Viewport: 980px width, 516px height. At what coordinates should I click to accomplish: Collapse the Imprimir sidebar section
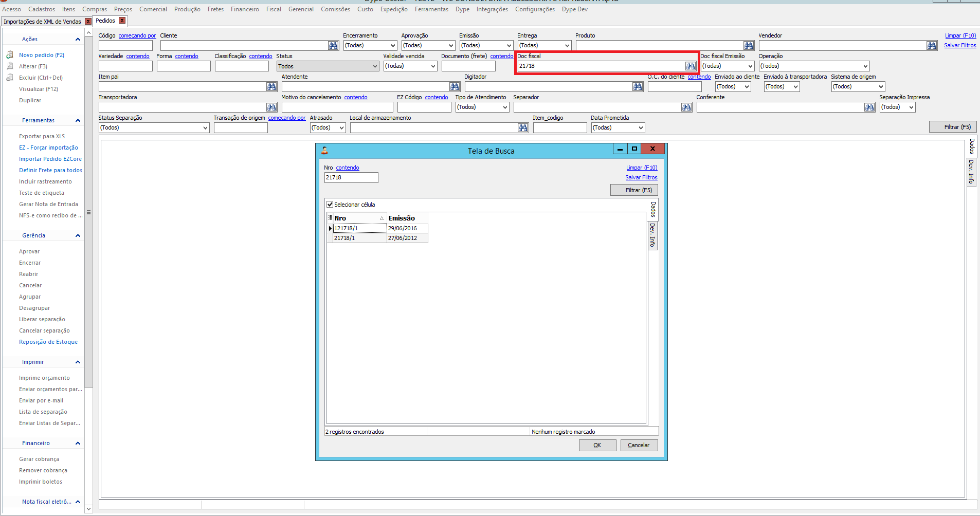[x=78, y=362]
